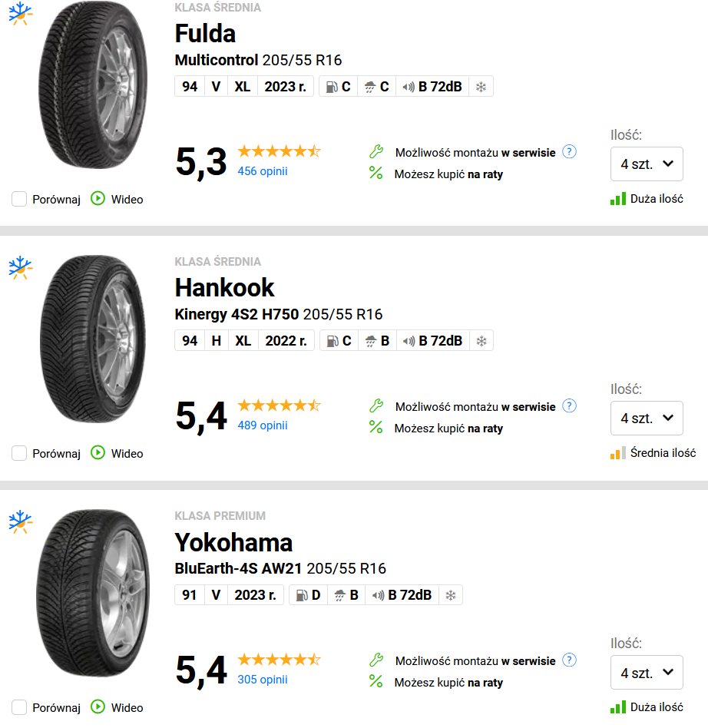This screenshot has width=708, height=728.
Task: Click the Hankook tire product image
Action: pos(93,339)
